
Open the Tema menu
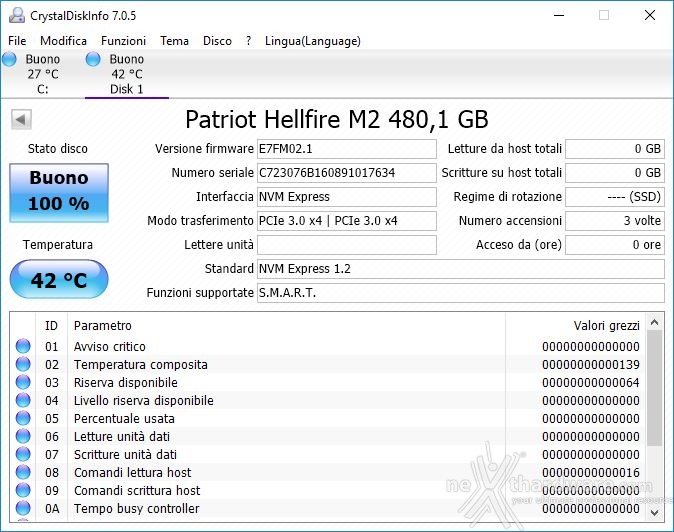click(175, 41)
